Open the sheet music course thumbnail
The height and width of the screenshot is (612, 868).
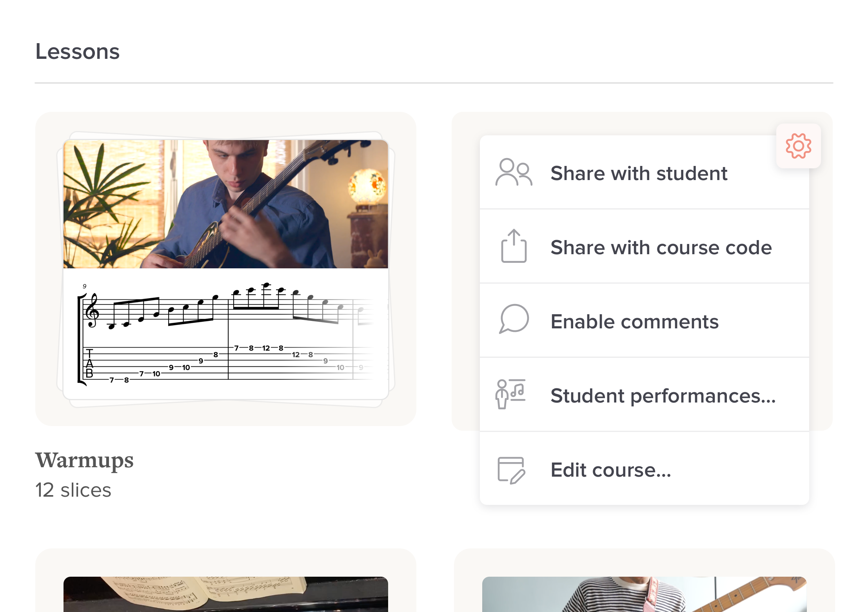point(225,594)
